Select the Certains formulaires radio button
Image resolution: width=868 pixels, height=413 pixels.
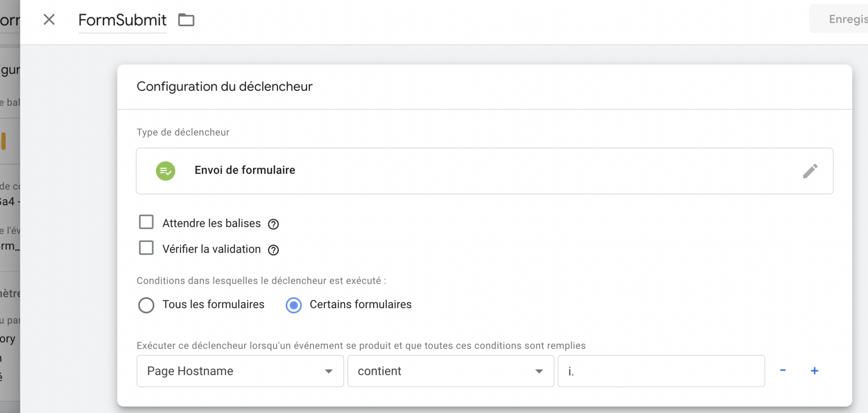pyautogui.click(x=294, y=305)
